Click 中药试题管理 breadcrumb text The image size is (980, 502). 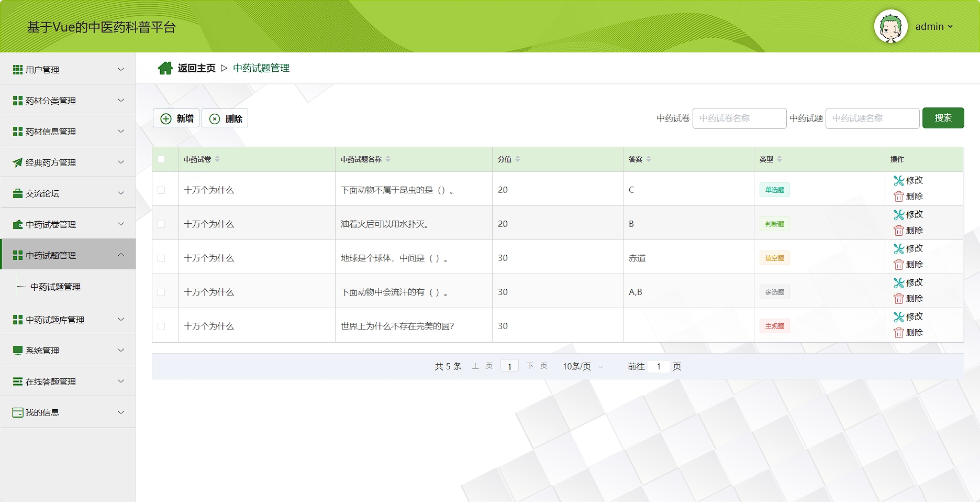[x=261, y=68]
